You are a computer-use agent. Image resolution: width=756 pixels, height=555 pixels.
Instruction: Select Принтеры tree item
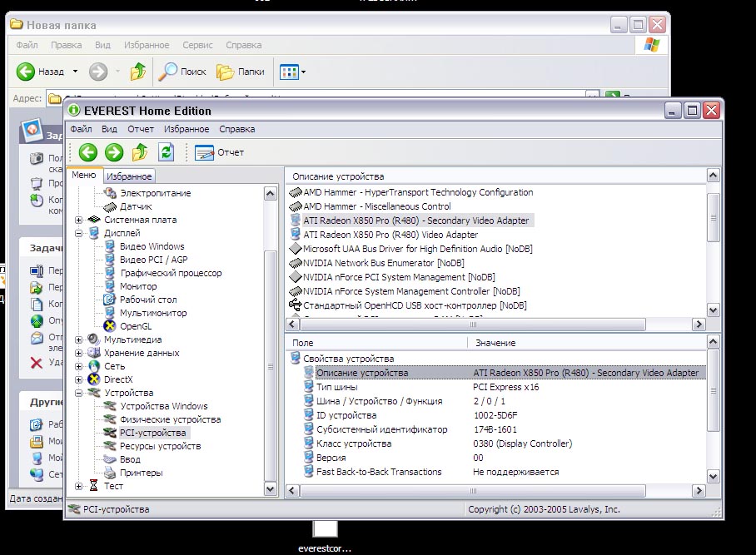coord(141,473)
